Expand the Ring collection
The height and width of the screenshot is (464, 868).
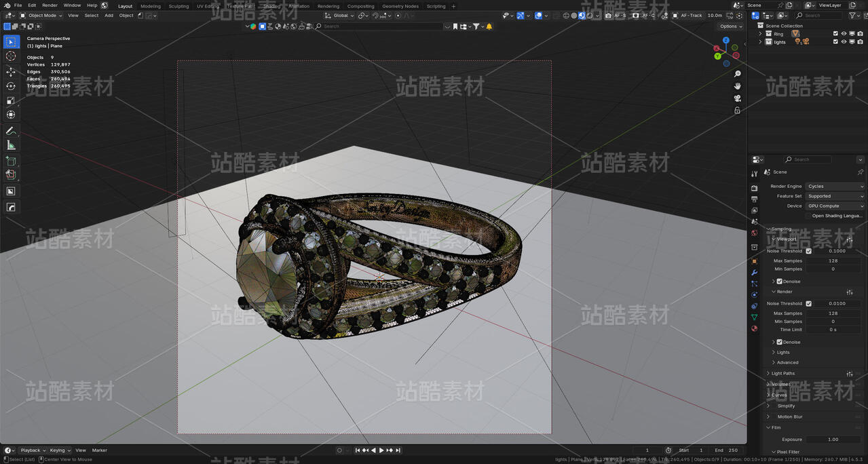coord(760,33)
